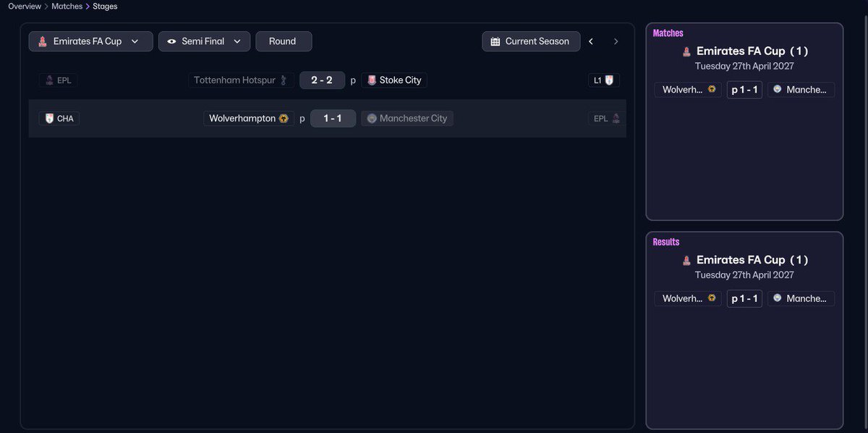Open the Stoke City team chip

point(394,80)
